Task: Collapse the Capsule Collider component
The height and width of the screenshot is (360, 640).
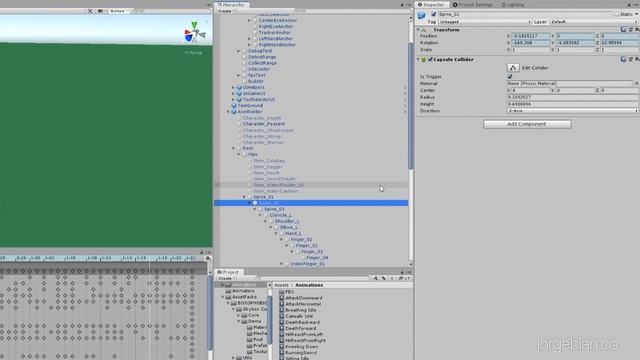Action: point(418,59)
